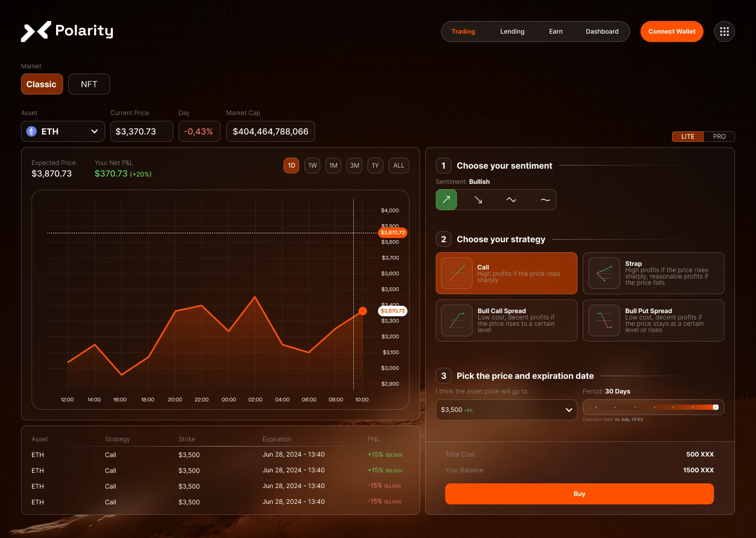The image size is (756, 538).
Task: Open the Lending tab
Action: (512, 32)
